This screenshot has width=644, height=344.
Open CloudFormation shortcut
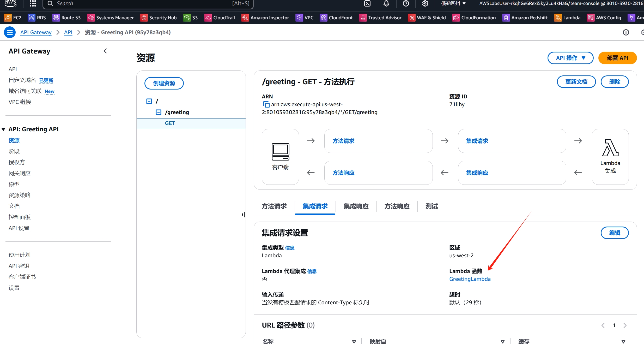(x=474, y=17)
